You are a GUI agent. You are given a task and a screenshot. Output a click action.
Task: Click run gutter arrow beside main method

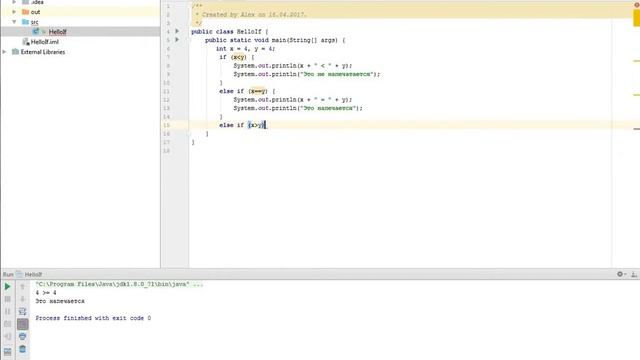pos(177,40)
